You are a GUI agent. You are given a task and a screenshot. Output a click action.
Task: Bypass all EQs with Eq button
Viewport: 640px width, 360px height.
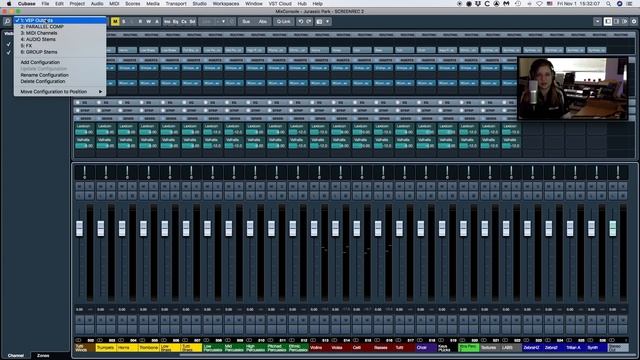176,21
